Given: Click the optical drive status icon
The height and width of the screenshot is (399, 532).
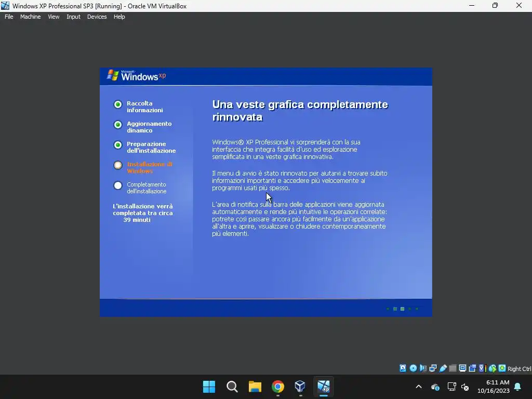Looking at the screenshot, I should pos(413,368).
